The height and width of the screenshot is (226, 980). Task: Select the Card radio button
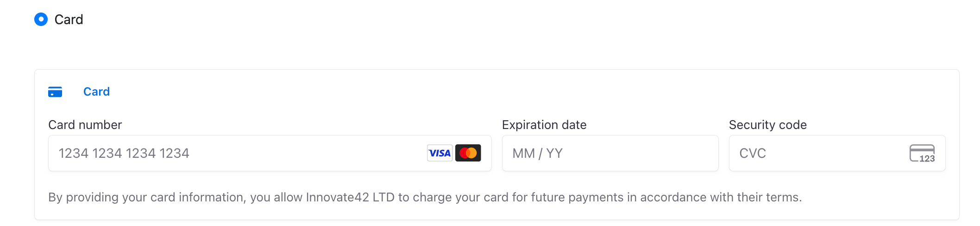41,19
